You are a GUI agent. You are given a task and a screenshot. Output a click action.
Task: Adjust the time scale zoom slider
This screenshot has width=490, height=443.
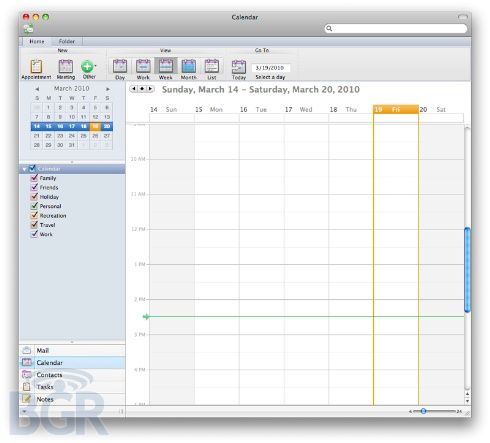(423, 411)
